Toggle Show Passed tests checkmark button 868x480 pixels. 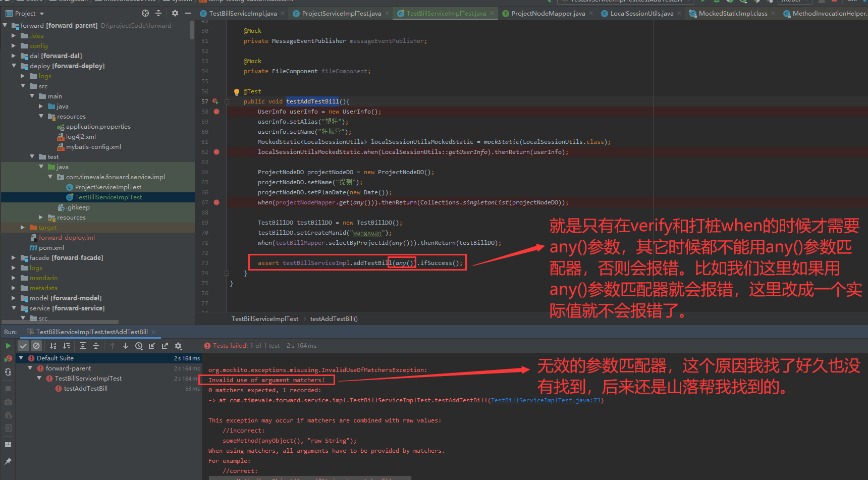pyautogui.click(x=23, y=346)
